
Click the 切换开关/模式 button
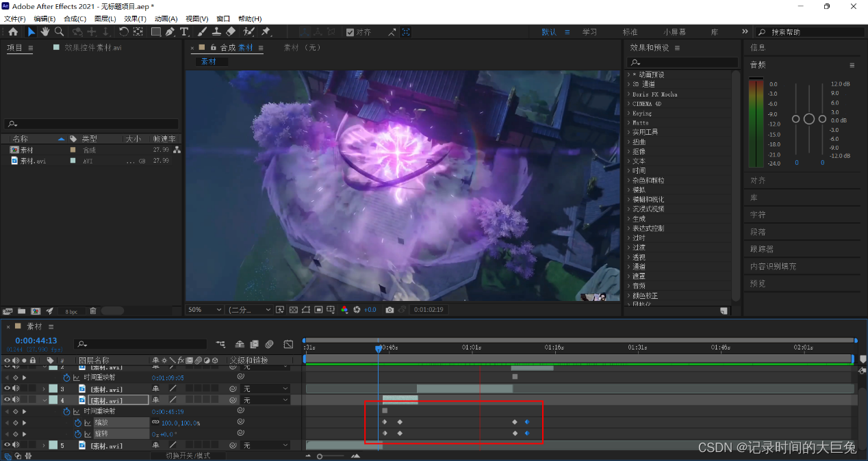tap(188, 456)
